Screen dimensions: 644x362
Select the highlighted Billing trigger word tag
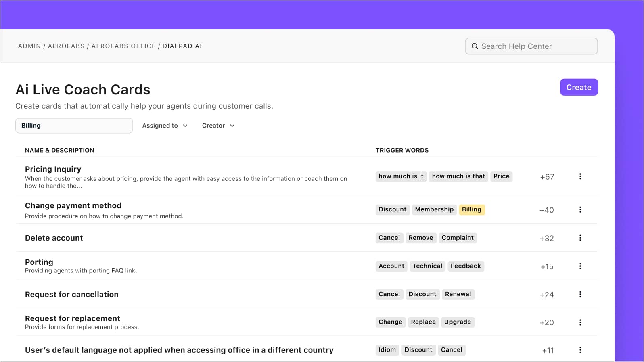pyautogui.click(x=471, y=210)
